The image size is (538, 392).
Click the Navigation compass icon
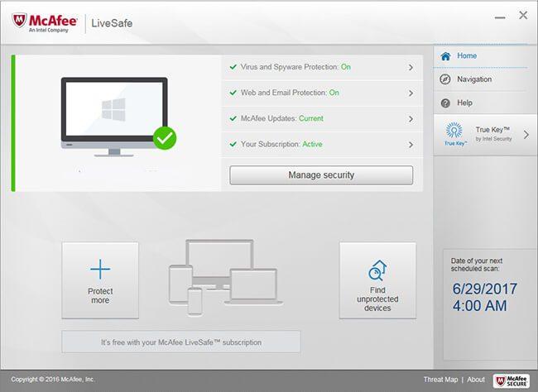point(445,79)
